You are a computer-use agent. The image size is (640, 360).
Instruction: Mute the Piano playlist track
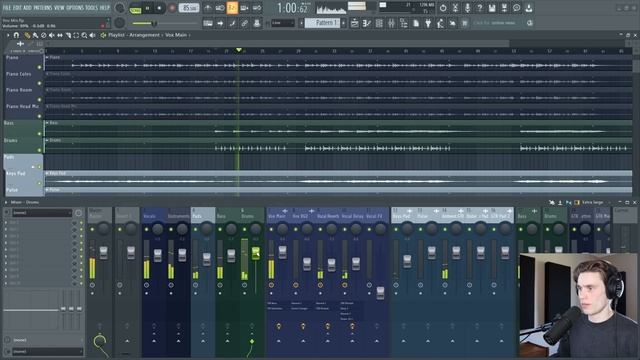[40, 67]
